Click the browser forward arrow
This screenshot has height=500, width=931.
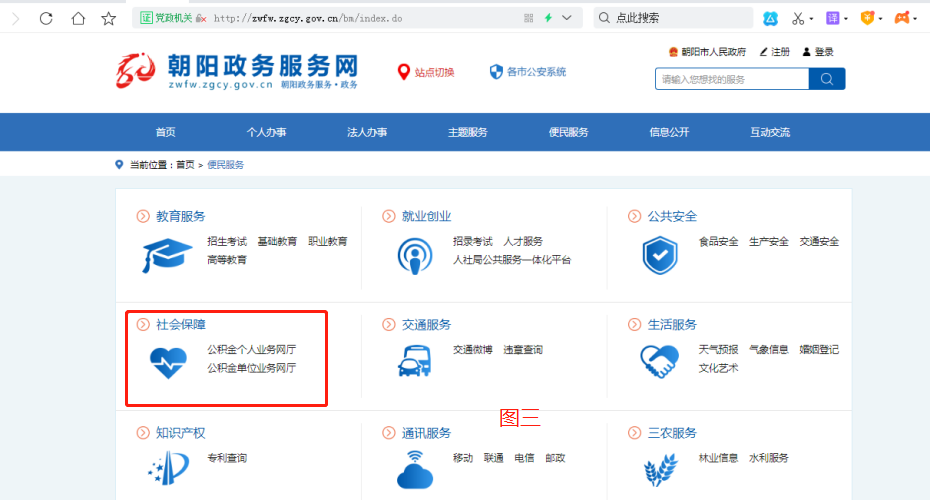point(15,18)
